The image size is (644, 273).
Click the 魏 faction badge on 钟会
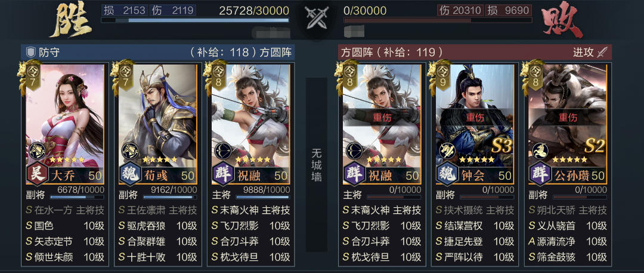point(447,175)
